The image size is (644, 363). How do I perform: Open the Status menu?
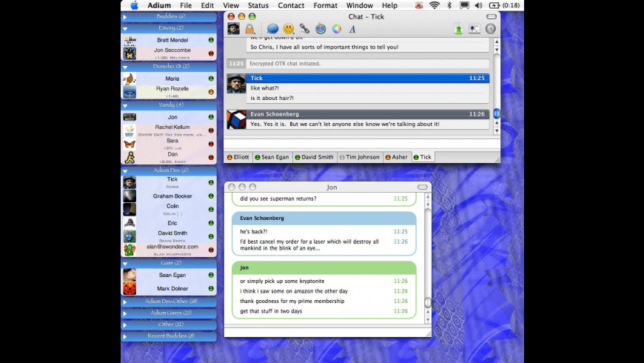(258, 5)
